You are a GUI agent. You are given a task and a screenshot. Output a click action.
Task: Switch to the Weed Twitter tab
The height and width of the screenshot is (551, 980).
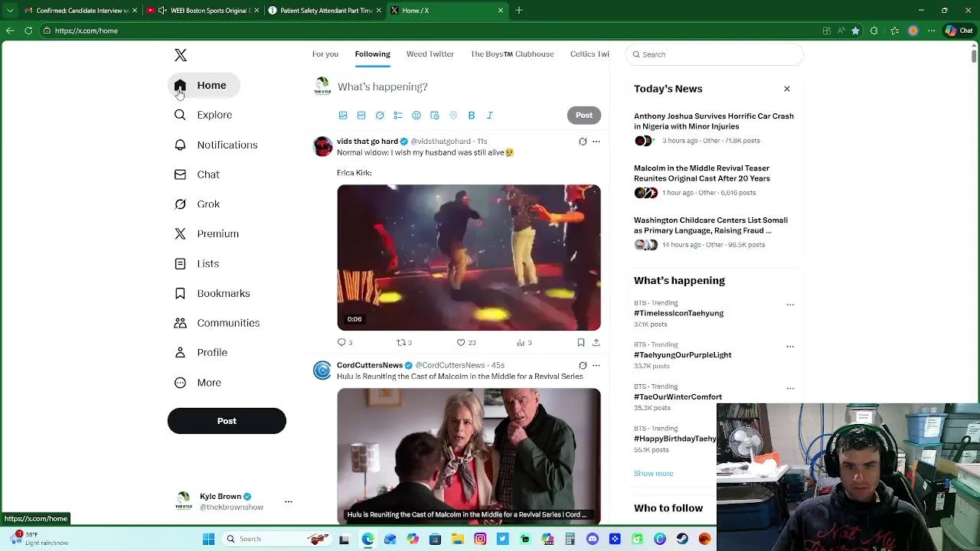[430, 54]
